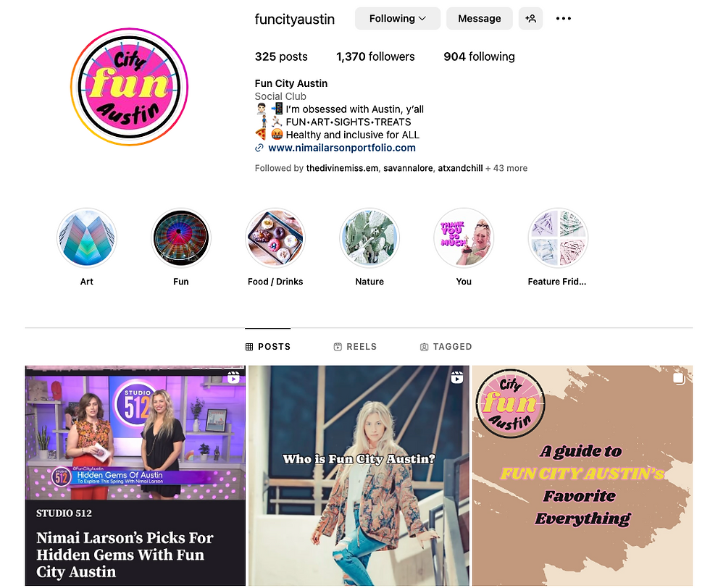Screen dimensions: 710x588
Task: Open the Fun ferris wheel highlight
Action: tap(180, 238)
